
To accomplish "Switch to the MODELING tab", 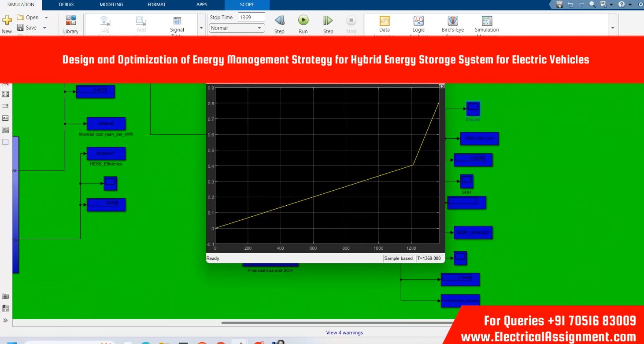I will coord(111,5).
